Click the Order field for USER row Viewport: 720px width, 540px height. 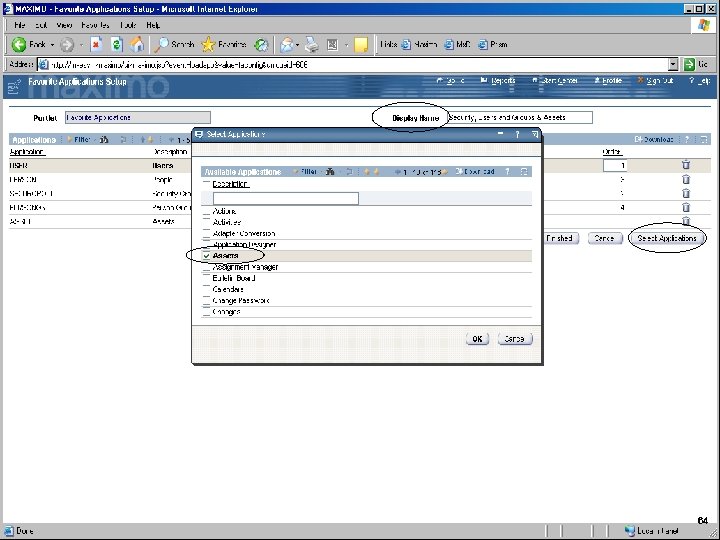coord(615,165)
